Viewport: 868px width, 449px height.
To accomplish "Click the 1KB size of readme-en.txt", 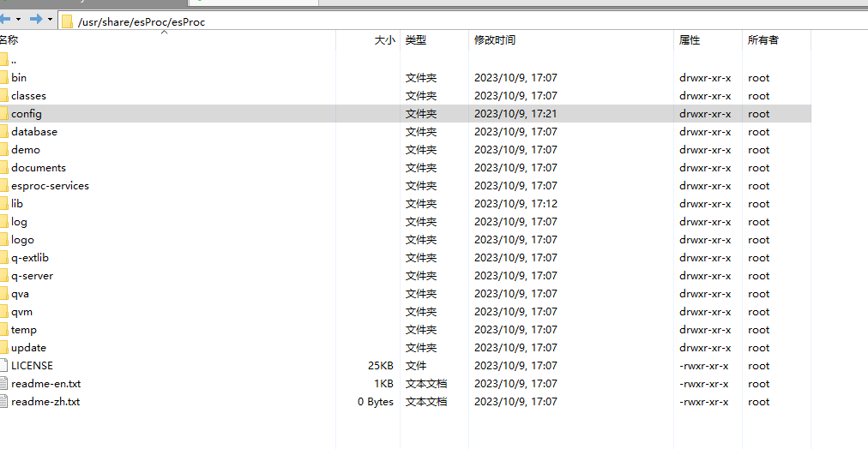I will click(383, 384).
